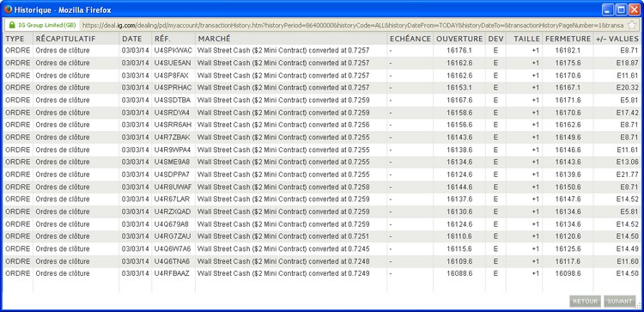Select reference U4R7ZBAK

[x=172, y=138]
